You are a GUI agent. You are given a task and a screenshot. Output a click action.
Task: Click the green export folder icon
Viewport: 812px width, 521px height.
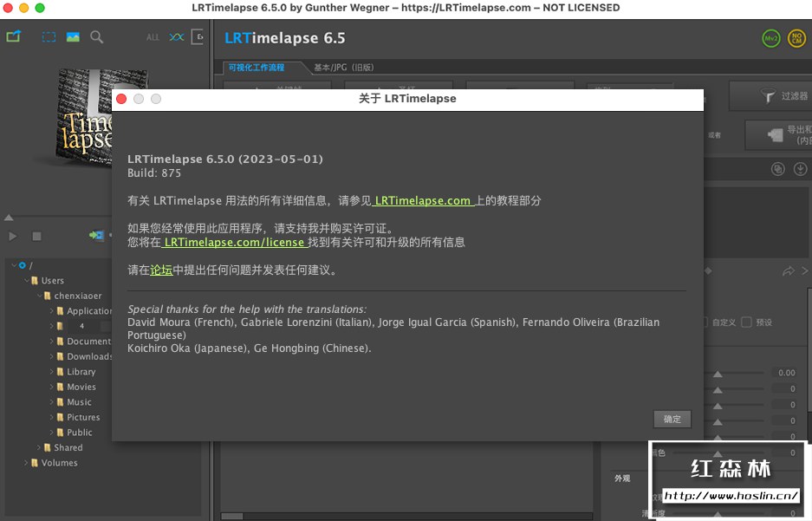point(14,36)
